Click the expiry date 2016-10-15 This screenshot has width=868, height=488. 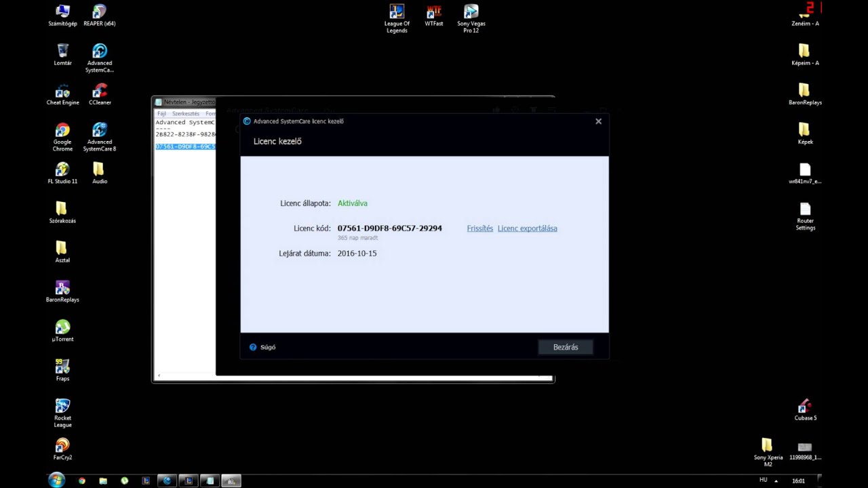357,253
